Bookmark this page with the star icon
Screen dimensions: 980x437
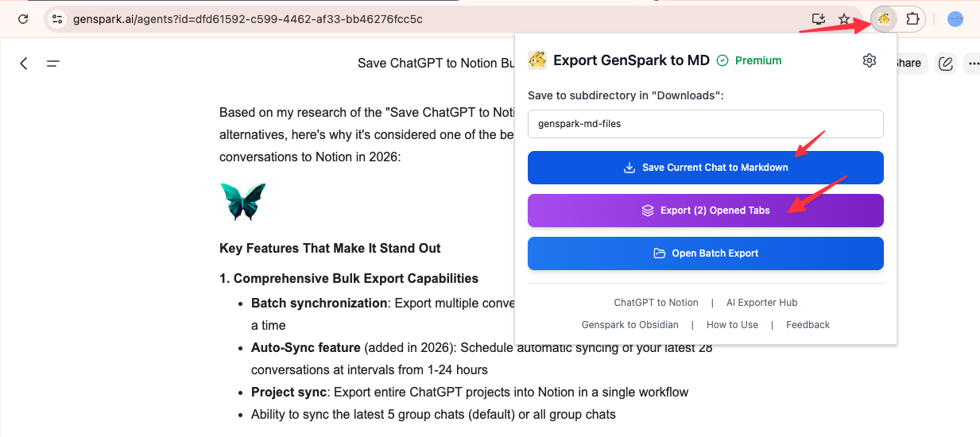click(844, 19)
